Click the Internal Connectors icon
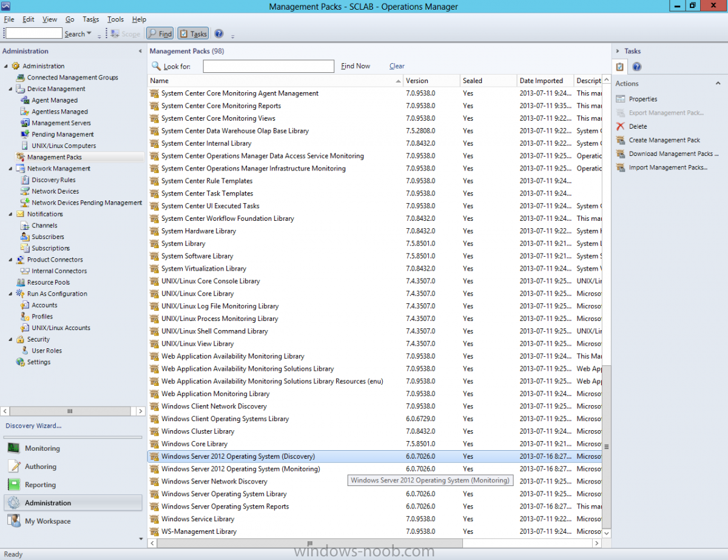The height and width of the screenshot is (560, 728). click(25, 271)
